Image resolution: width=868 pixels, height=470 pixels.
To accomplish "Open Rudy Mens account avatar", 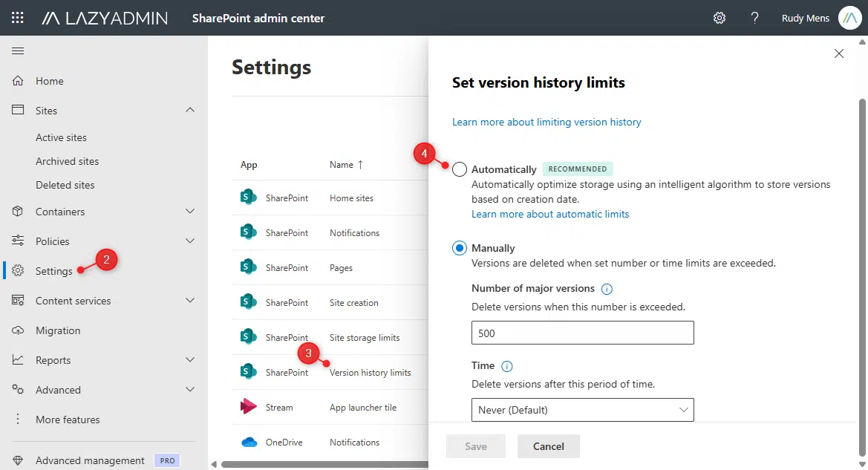I will 849,18.
